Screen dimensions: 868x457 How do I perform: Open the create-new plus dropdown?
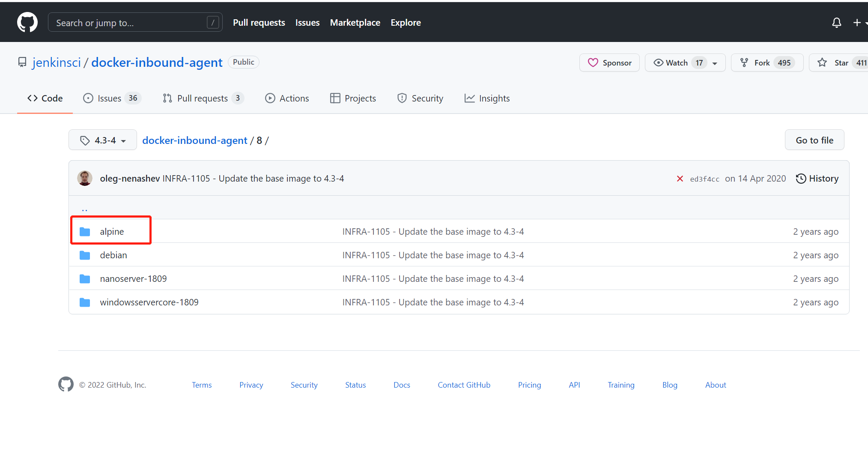[857, 22]
